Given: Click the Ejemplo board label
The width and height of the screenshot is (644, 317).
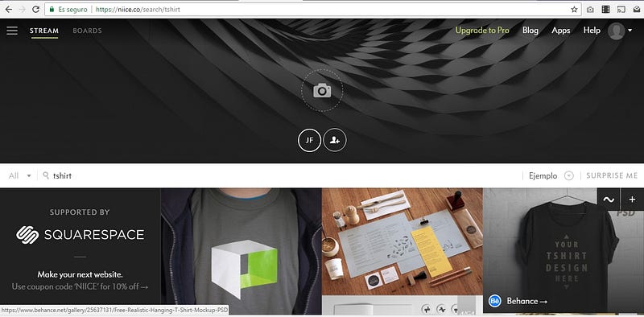Looking at the screenshot, I should [543, 176].
